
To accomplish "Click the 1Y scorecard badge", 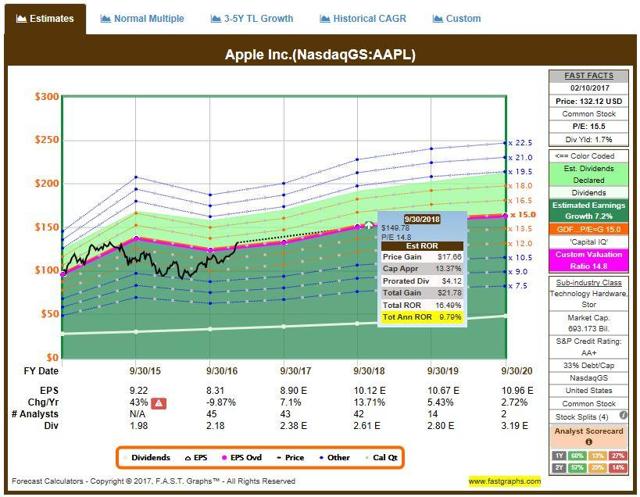I will point(559,456).
